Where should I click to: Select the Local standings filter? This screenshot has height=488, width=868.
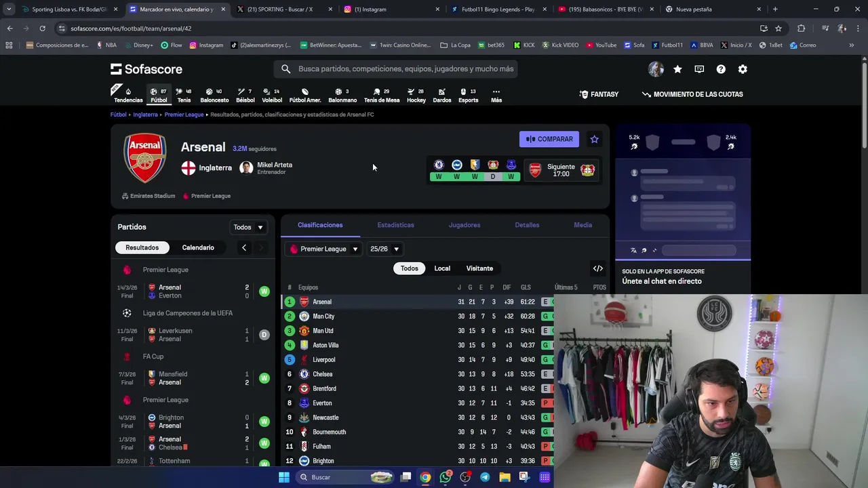tap(442, 268)
